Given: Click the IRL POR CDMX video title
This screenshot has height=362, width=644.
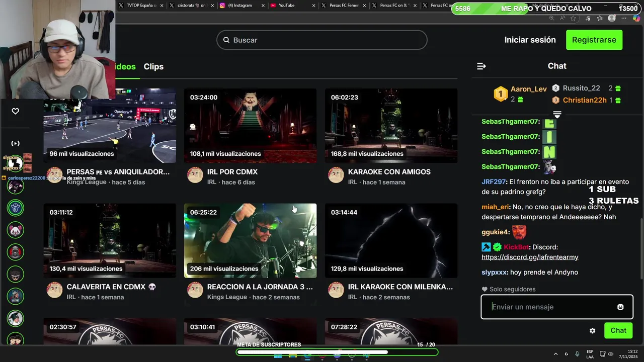Looking at the screenshot, I should (232, 171).
